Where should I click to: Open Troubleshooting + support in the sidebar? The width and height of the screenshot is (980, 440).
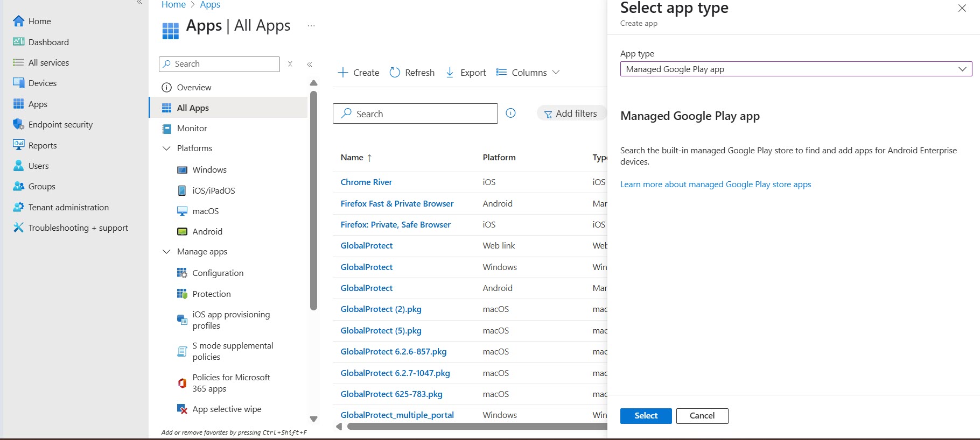(78, 228)
